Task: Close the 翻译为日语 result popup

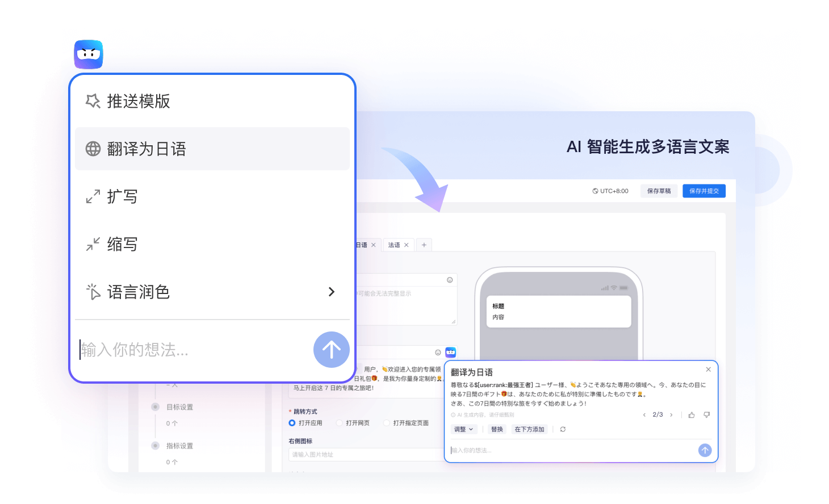Action: click(708, 369)
